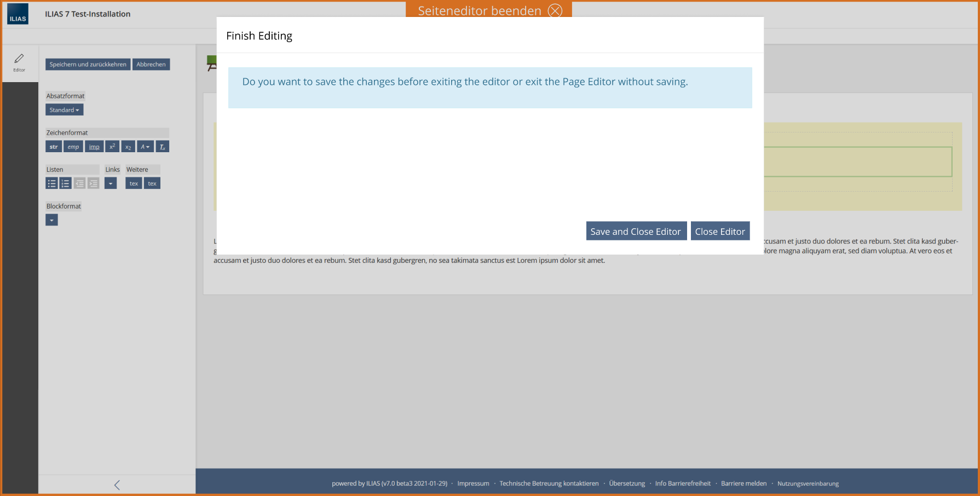Click the outdent list icon

point(79,183)
